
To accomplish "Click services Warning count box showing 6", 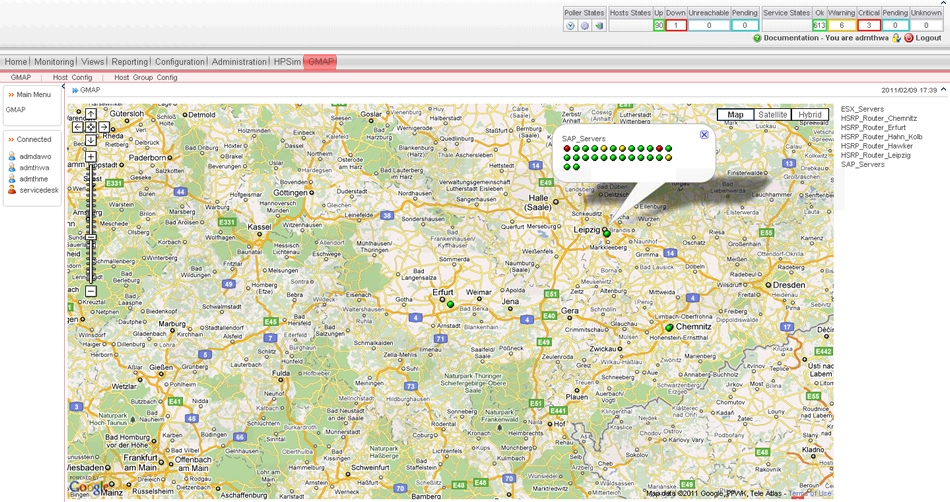I will pyautogui.click(x=842, y=25).
